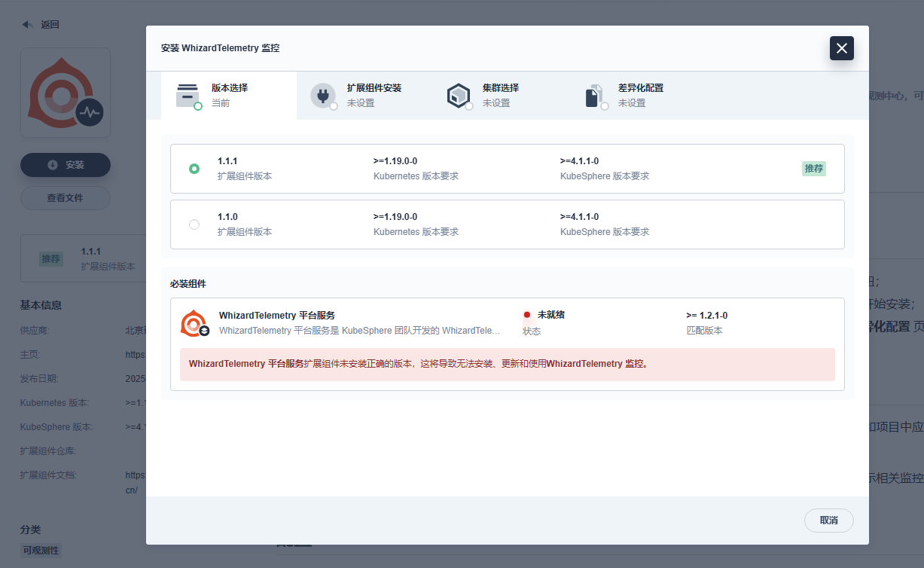Select version 1.1.0 radio button
This screenshot has width=924, height=568.
[x=194, y=224]
